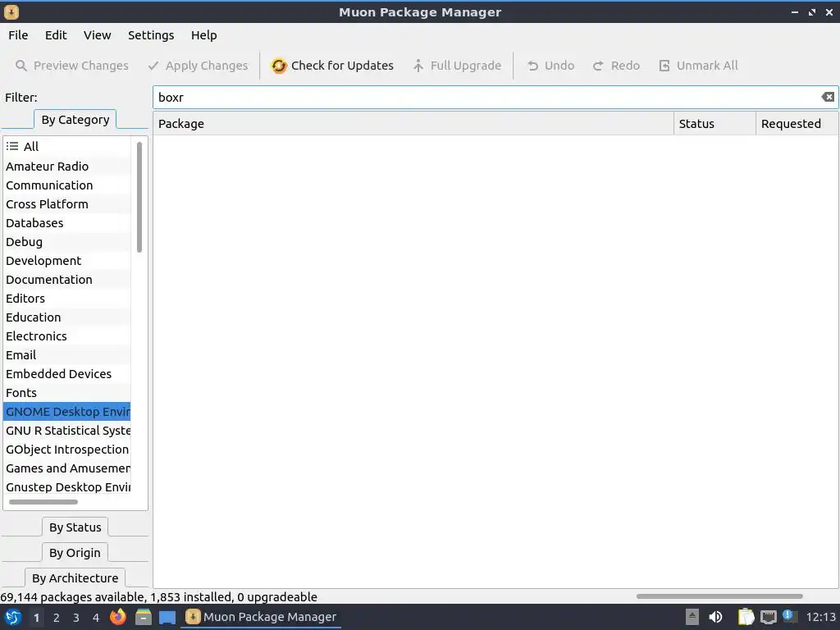Clear the filter text using the clear icon
This screenshot has height=630, width=840.
point(828,97)
